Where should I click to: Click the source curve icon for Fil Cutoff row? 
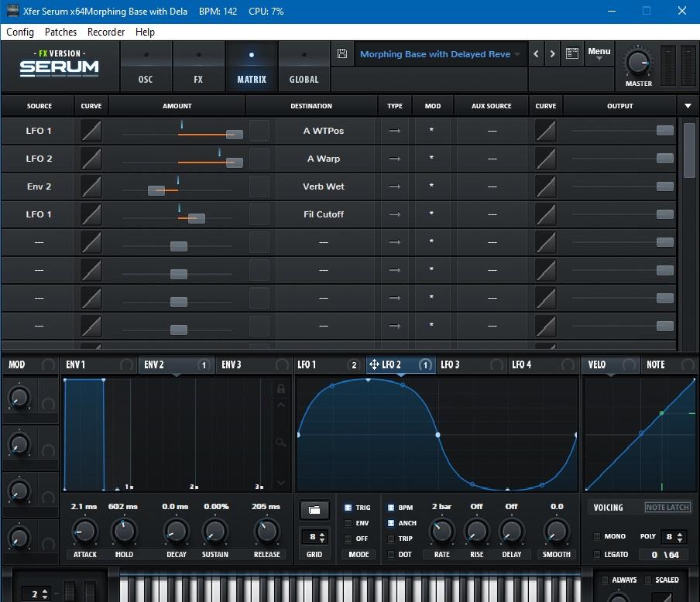pos(91,214)
